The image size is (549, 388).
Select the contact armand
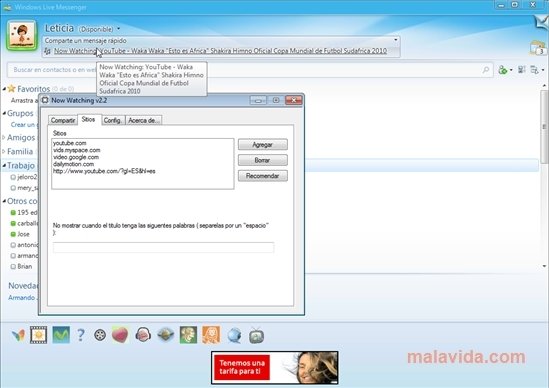pos(23,256)
